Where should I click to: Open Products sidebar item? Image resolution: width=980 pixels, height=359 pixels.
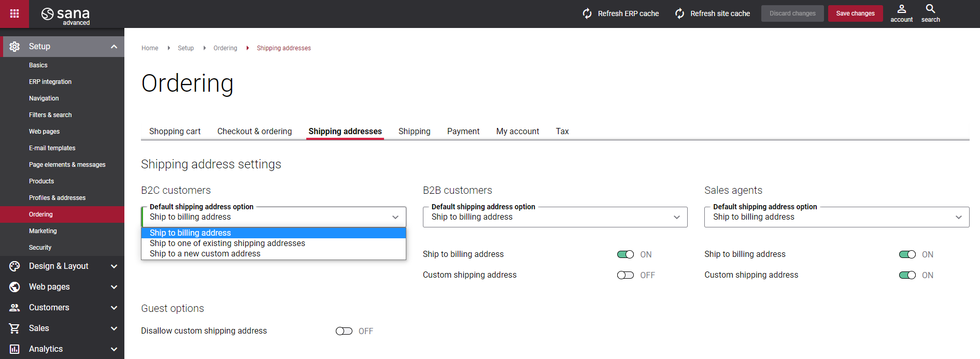click(x=62, y=181)
